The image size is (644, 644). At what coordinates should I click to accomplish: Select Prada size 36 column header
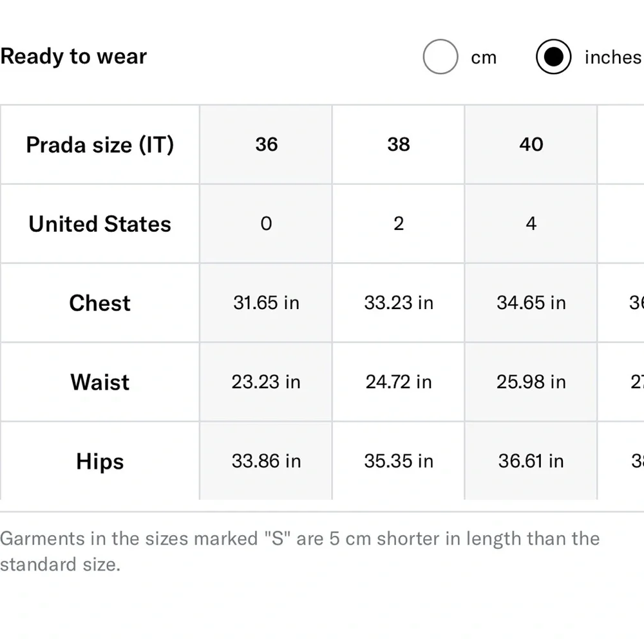[x=266, y=144]
